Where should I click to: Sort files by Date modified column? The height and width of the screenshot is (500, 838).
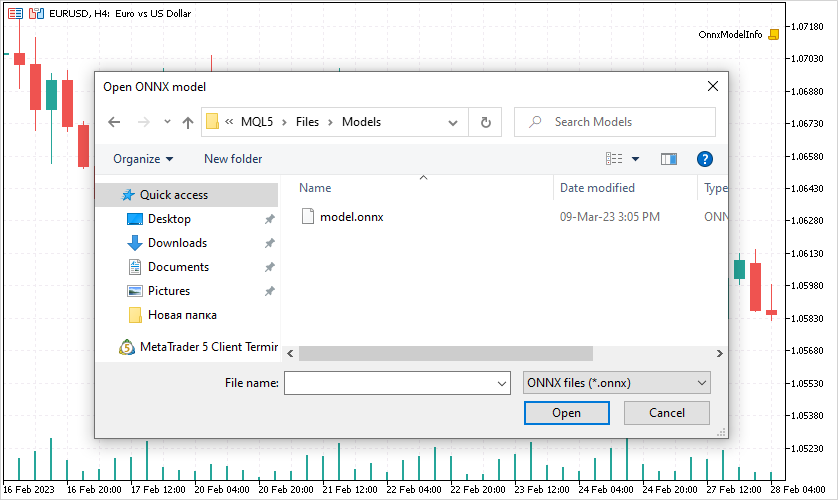pos(597,188)
